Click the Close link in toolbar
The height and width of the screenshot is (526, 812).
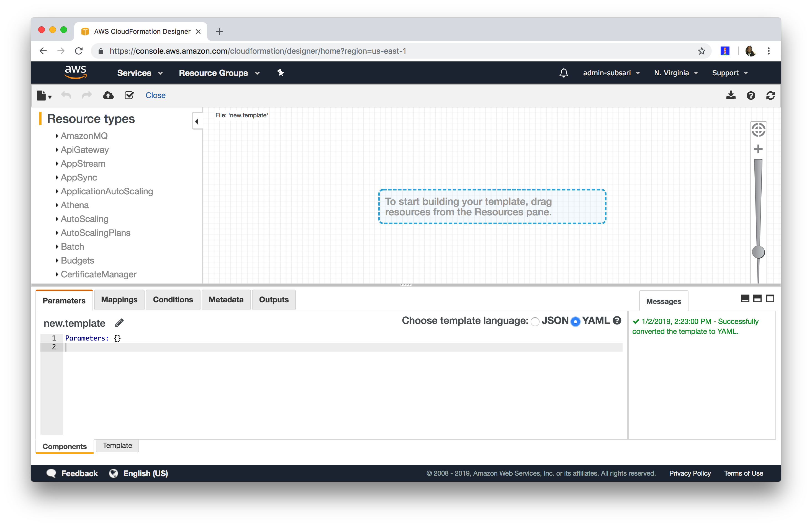(156, 96)
